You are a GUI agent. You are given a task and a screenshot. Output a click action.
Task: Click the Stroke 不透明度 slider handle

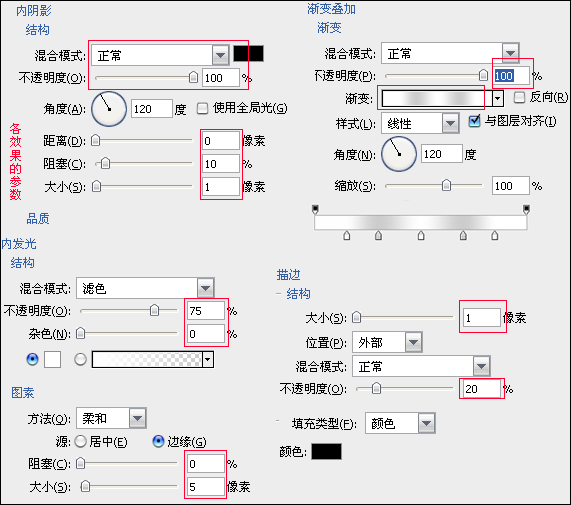377,388
